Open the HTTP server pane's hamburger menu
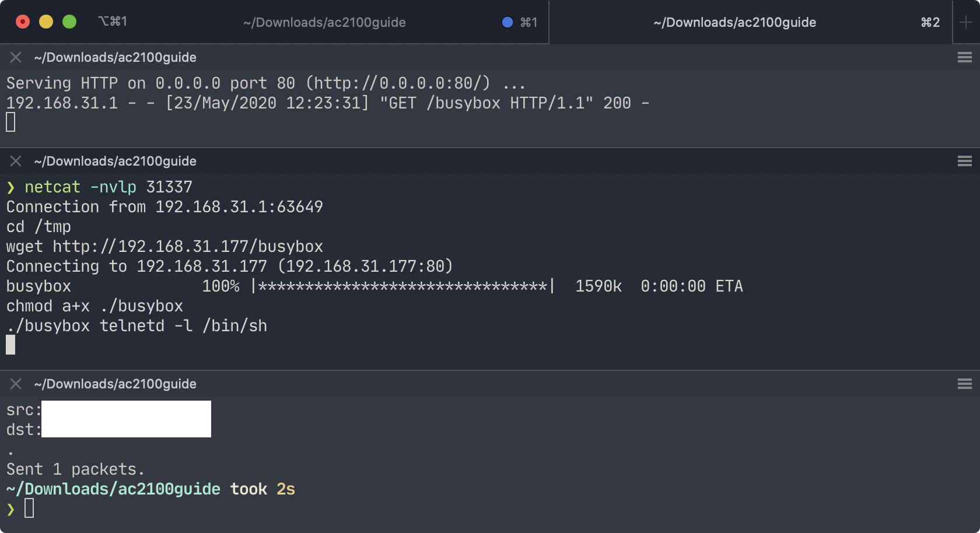This screenshot has width=980, height=533. click(x=965, y=57)
